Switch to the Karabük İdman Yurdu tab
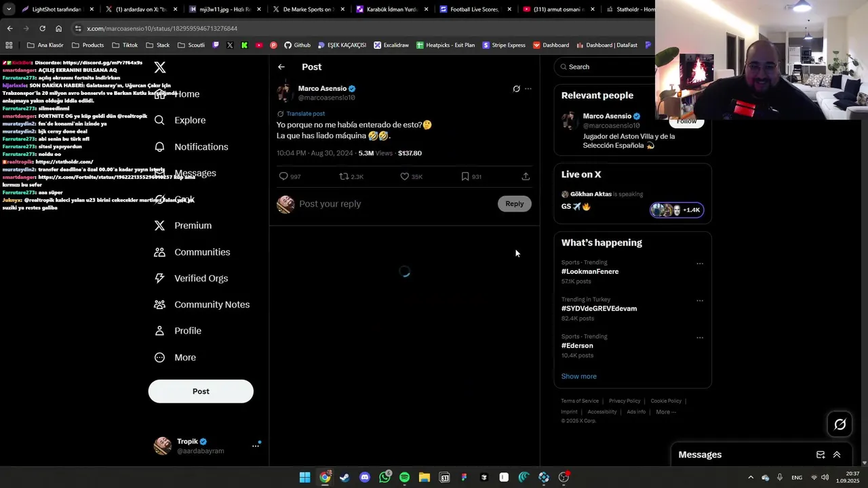 [393, 9]
